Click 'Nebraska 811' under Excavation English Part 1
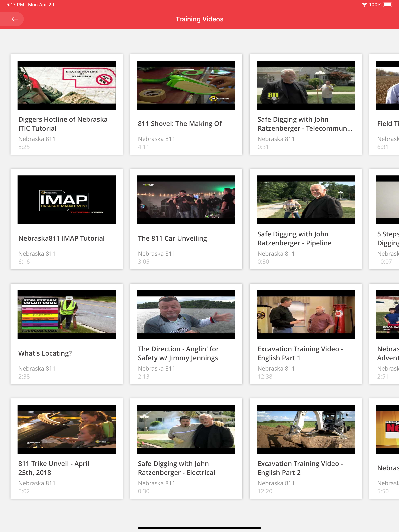Viewport: 399px width, 532px height. 276,368
